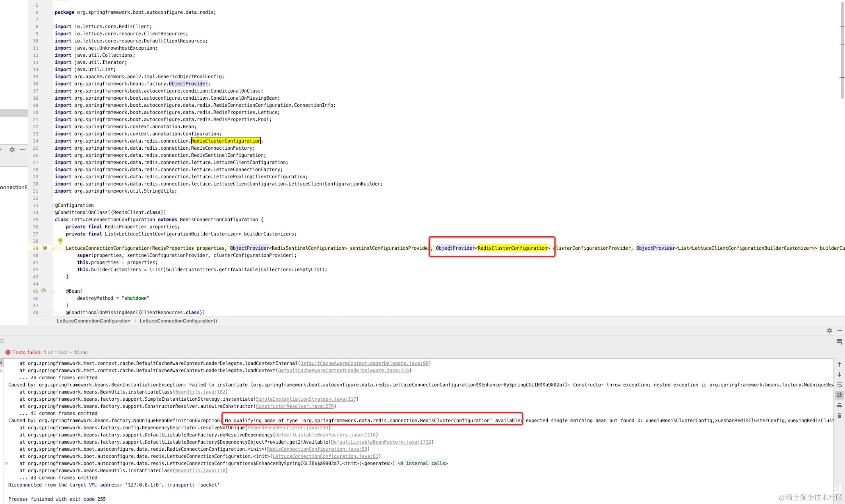
Task: Toggle soft-wrap in console output
Action: [839, 385]
